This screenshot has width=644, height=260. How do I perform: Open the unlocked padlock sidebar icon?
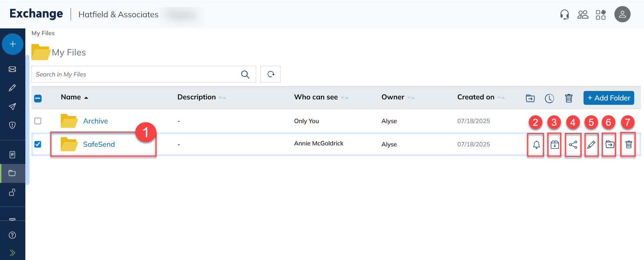click(x=13, y=192)
